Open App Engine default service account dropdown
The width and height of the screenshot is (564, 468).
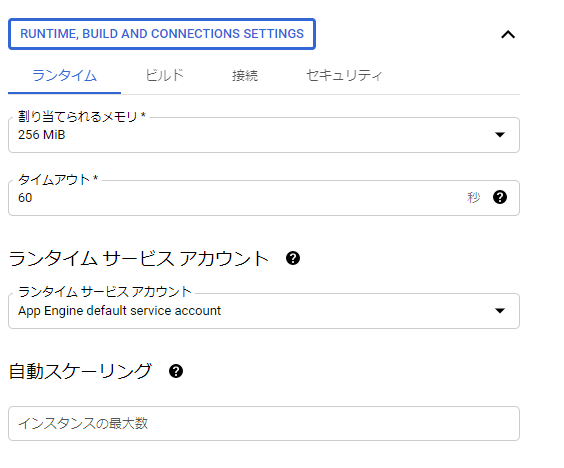264,311
